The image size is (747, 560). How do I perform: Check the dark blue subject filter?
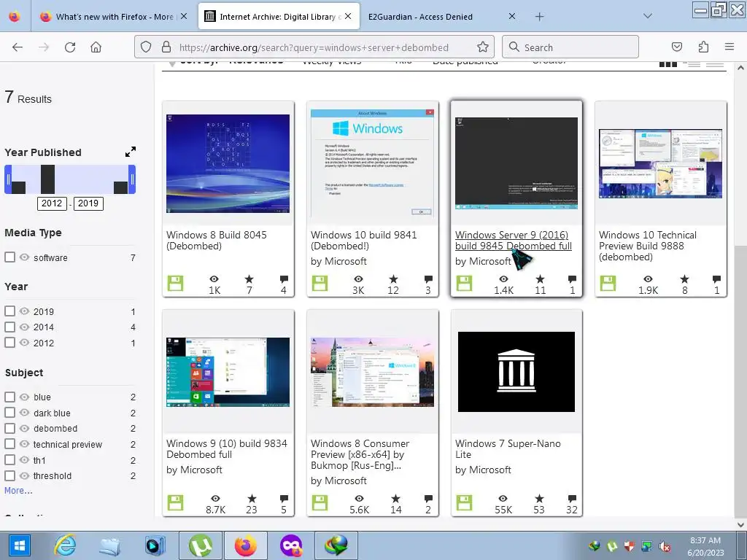point(9,413)
